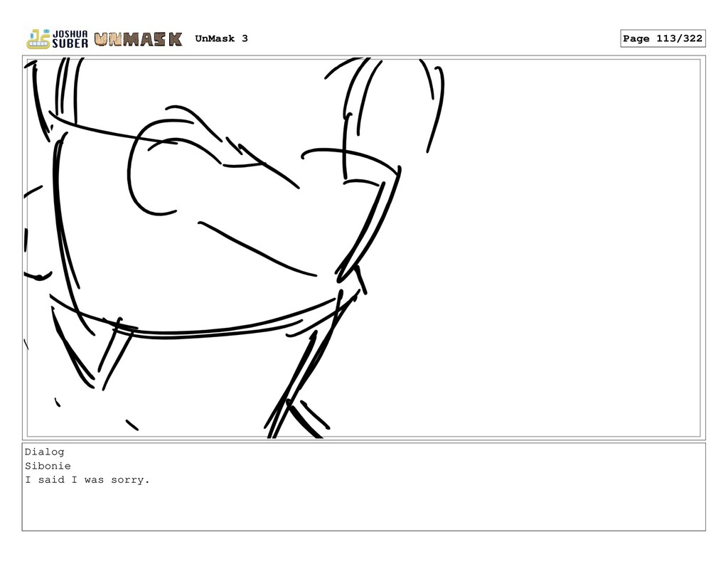Click the line 'I said I was sorry.'
The image size is (728, 564).
pos(87,480)
